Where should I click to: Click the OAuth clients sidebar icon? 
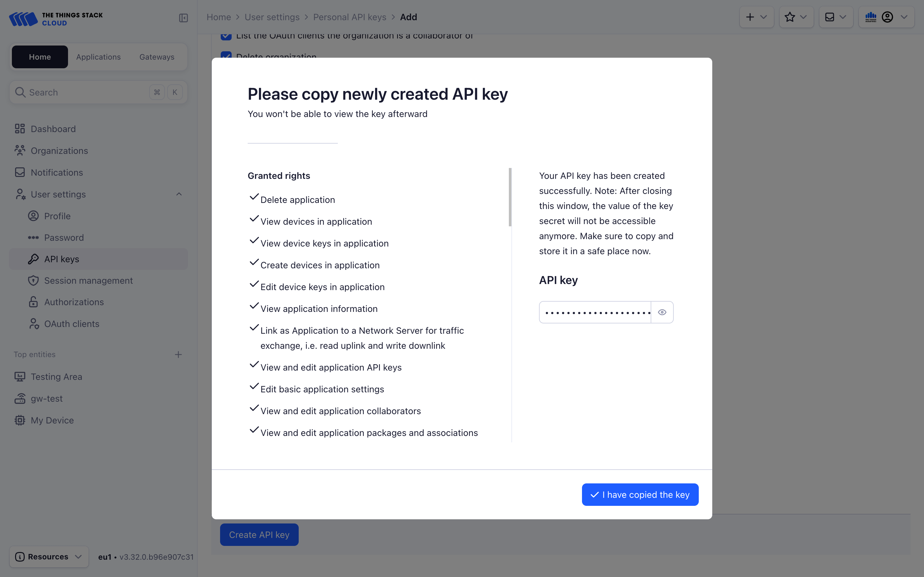pos(33,324)
